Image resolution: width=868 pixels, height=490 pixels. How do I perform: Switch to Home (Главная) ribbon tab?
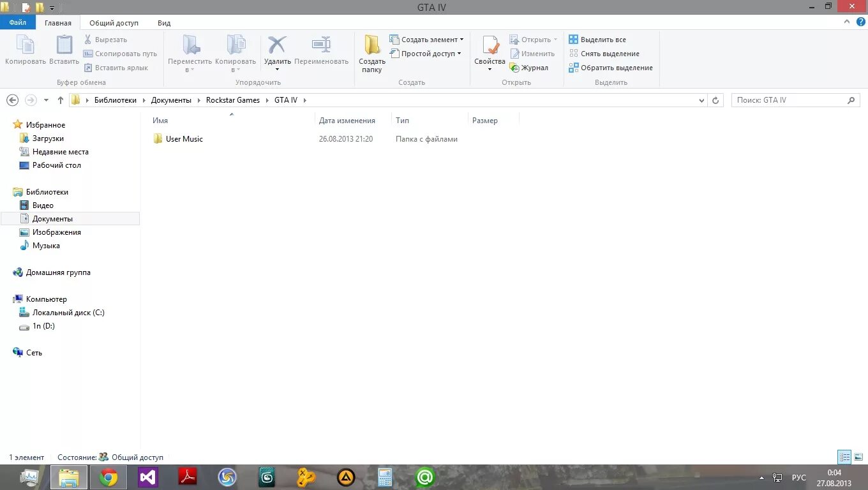[x=58, y=22]
